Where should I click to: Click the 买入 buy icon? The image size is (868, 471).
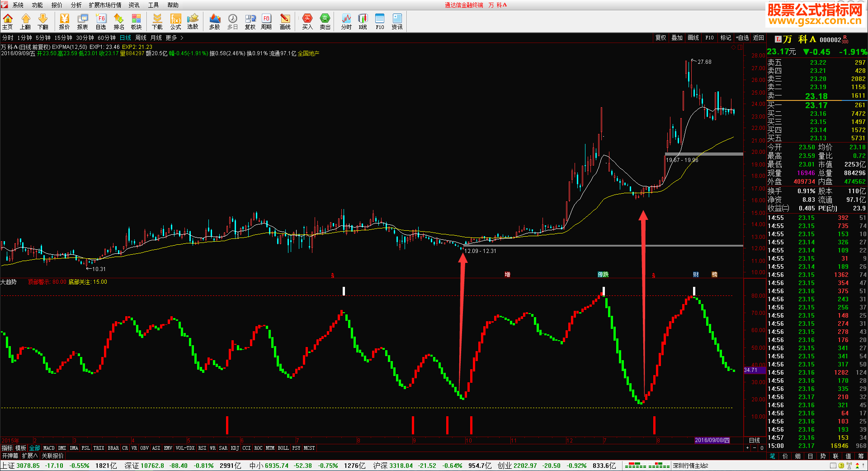click(x=307, y=21)
